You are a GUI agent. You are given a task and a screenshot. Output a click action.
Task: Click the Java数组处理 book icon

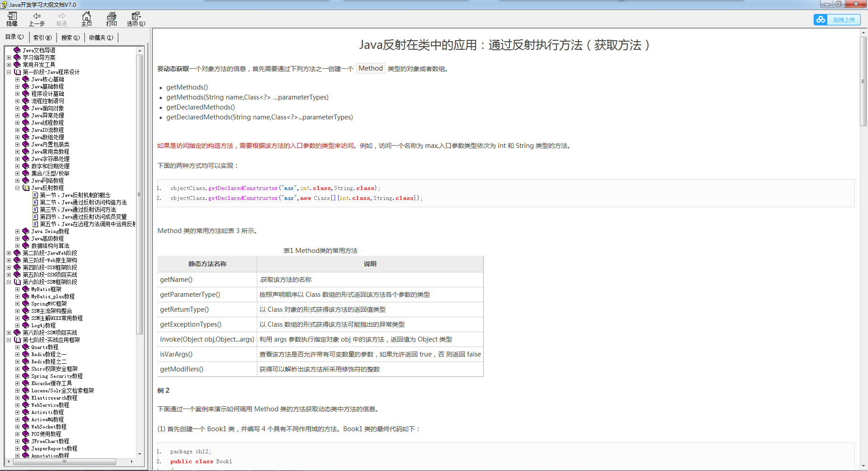pos(26,137)
